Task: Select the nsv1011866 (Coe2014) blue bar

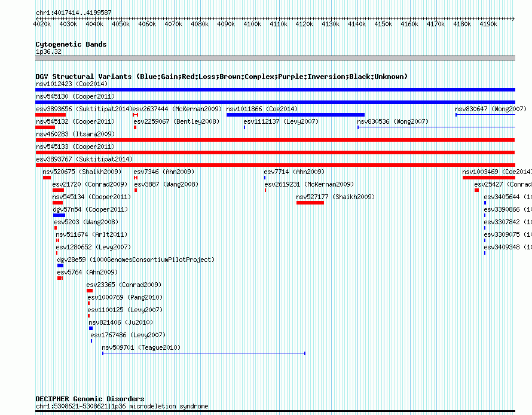Action: tap(295, 115)
